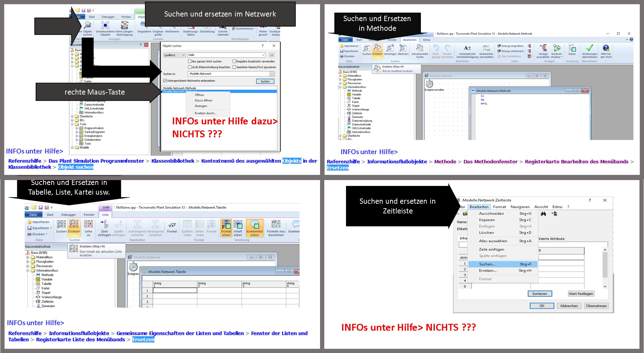The image size is (644, 353).
Task: Click Automatische Vervollständigung icon
Action: point(467,51)
